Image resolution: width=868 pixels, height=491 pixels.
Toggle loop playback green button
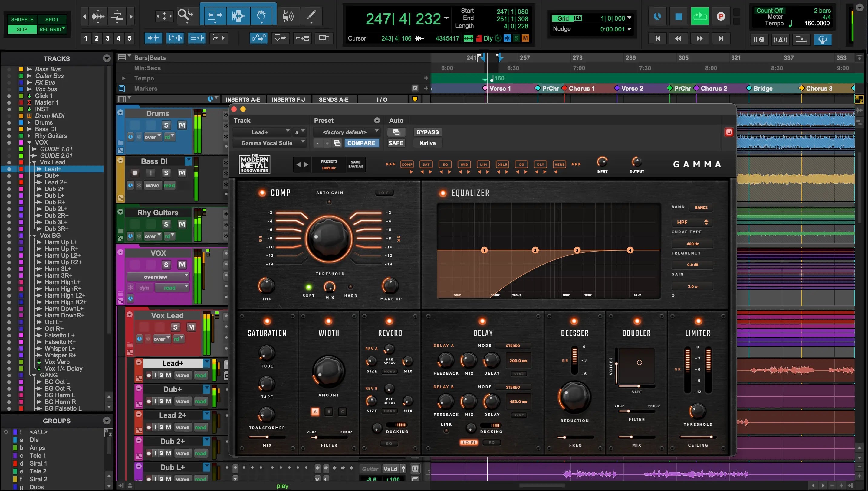700,16
